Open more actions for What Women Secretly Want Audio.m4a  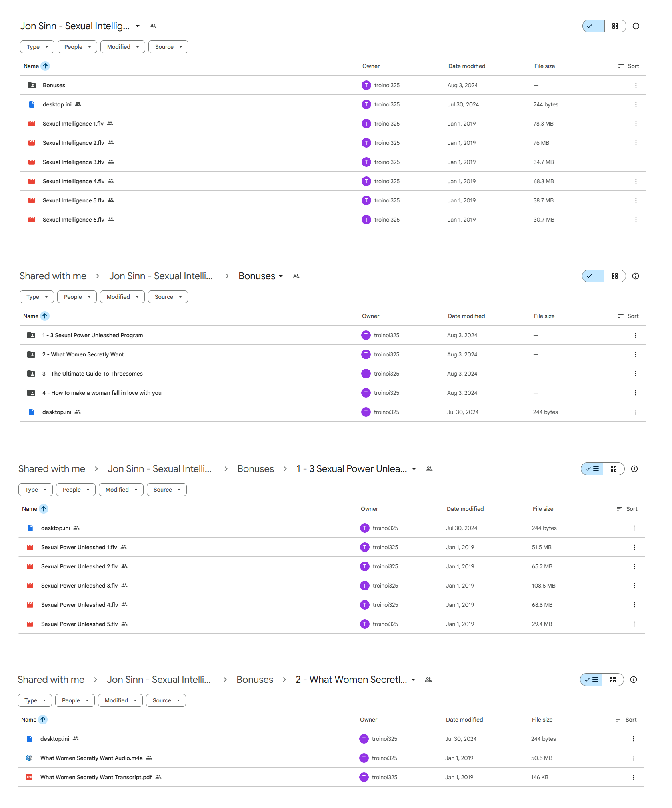[x=633, y=758]
